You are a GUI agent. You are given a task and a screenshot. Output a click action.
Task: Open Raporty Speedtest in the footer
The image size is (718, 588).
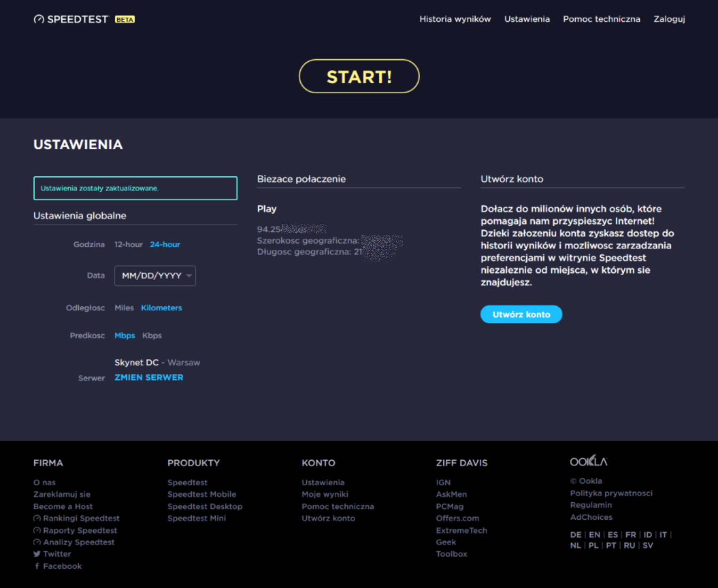[80, 530]
